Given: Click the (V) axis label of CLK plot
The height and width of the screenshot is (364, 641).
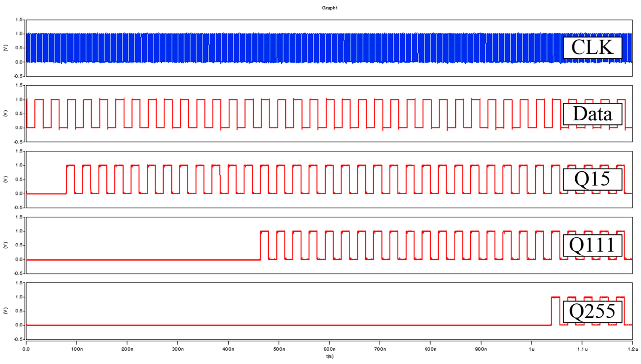Looking at the screenshot, I should 5,48.
